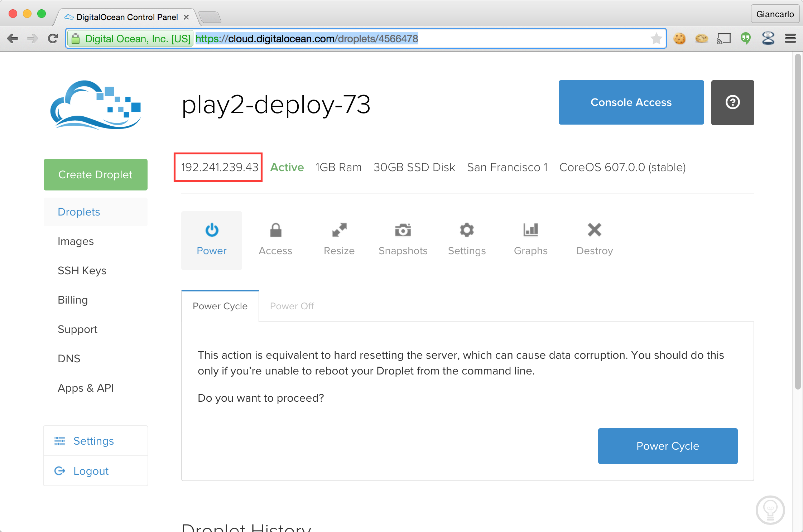Close the DigitalOcean Control Panel tab
Image resolution: width=803 pixels, height=532 pixels.
tap(186, 17)
